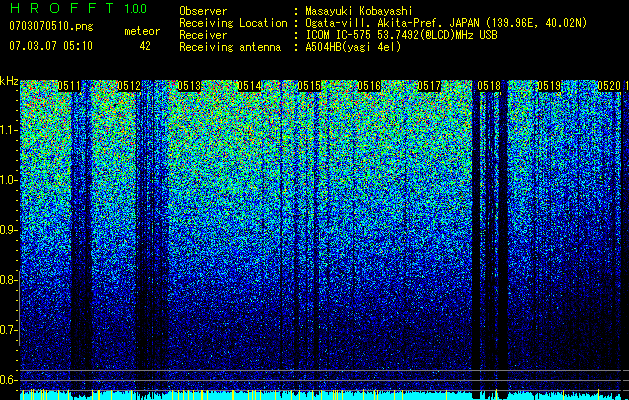Click the meteor count value 42
The width and height of the screenshot is (629, 400).
tap(145, 46)
